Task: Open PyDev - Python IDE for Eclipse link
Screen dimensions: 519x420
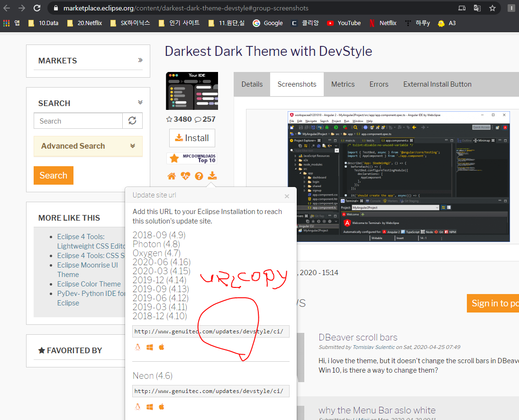Action: click(91, 298)
